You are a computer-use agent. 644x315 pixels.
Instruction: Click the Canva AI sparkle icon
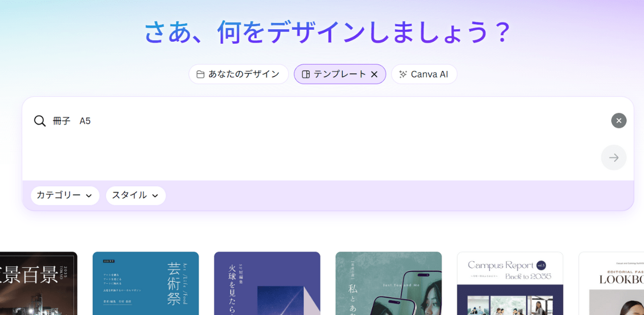coord(402,74)
